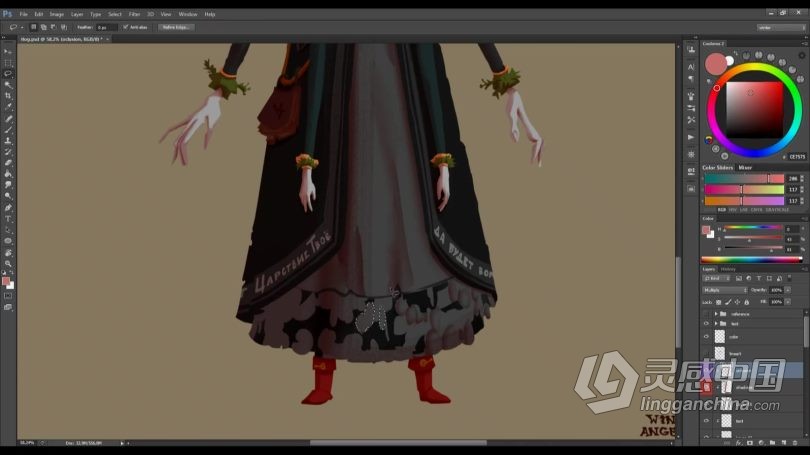The image size is (810, 455).
Task: Select the Eraser tool
Action: [8, 163]
